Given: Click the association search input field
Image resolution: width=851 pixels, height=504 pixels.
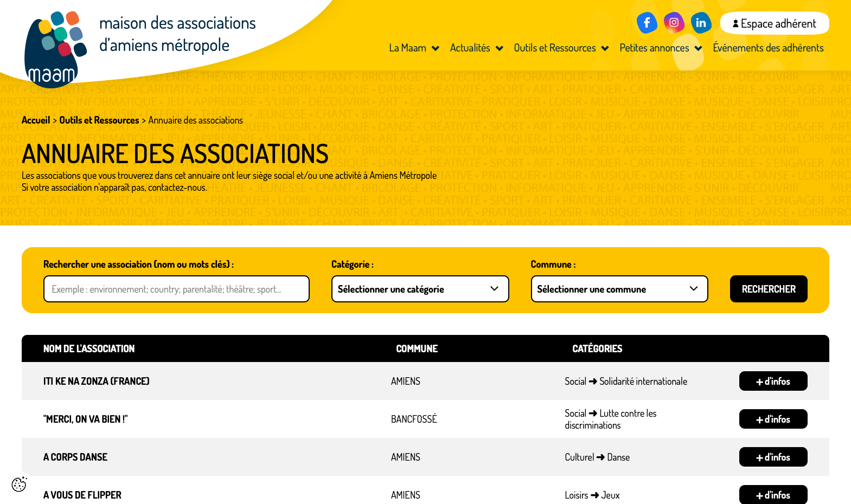Looking at the screenshot, I should pos(176,289).
